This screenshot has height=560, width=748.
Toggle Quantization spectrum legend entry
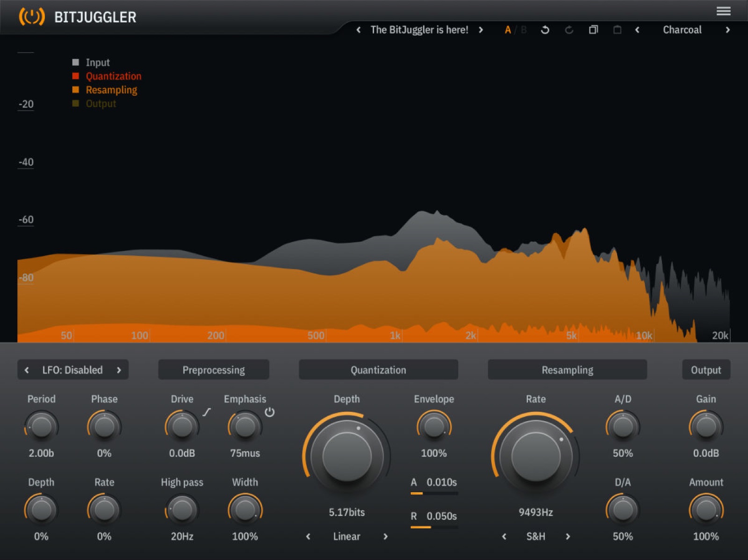tap(107, 76)
